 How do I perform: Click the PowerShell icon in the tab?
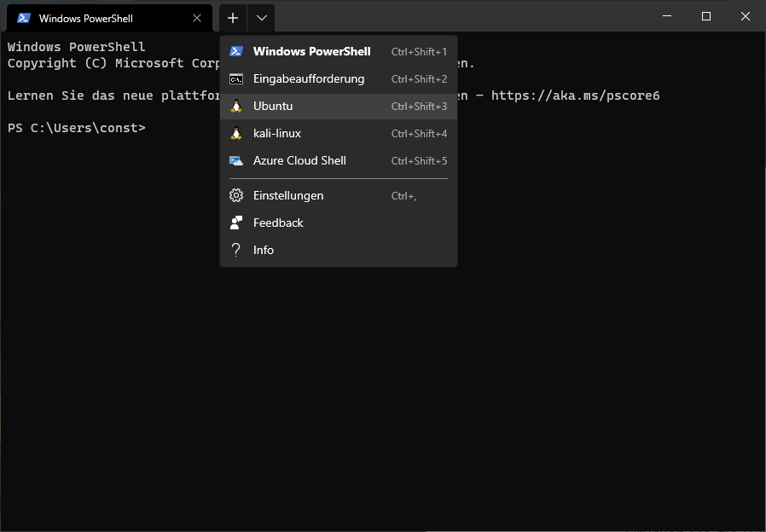click(24, 19)
